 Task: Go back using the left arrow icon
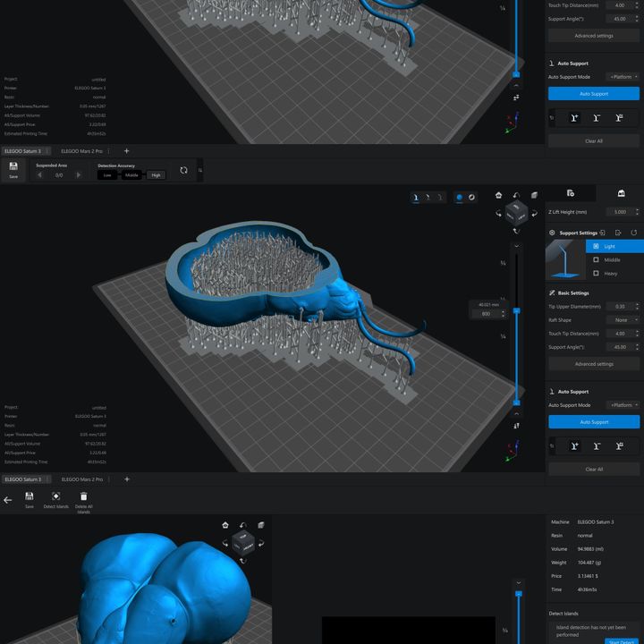pos(8,500)
